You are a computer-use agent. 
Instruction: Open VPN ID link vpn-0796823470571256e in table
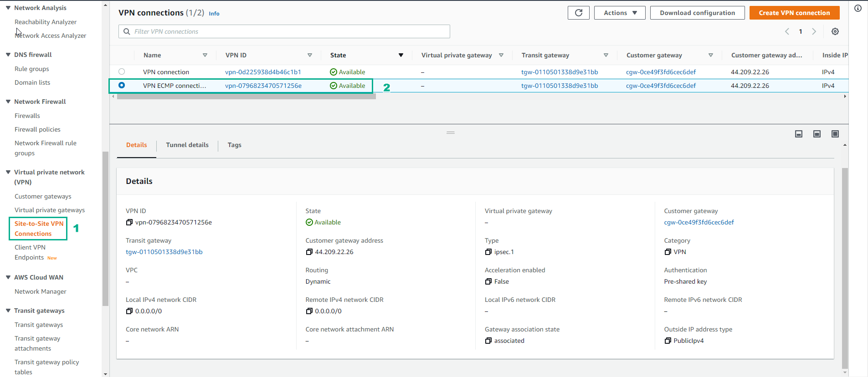point(263,86)
